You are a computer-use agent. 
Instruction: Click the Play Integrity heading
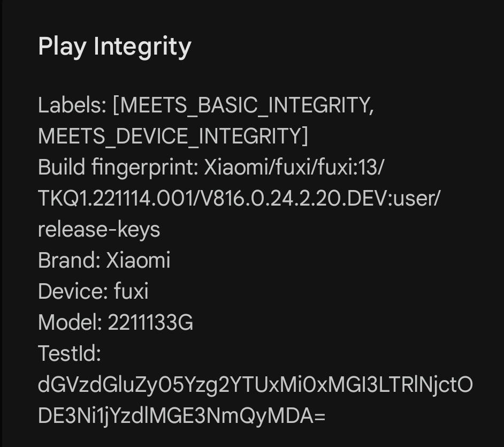coord(114,47)
